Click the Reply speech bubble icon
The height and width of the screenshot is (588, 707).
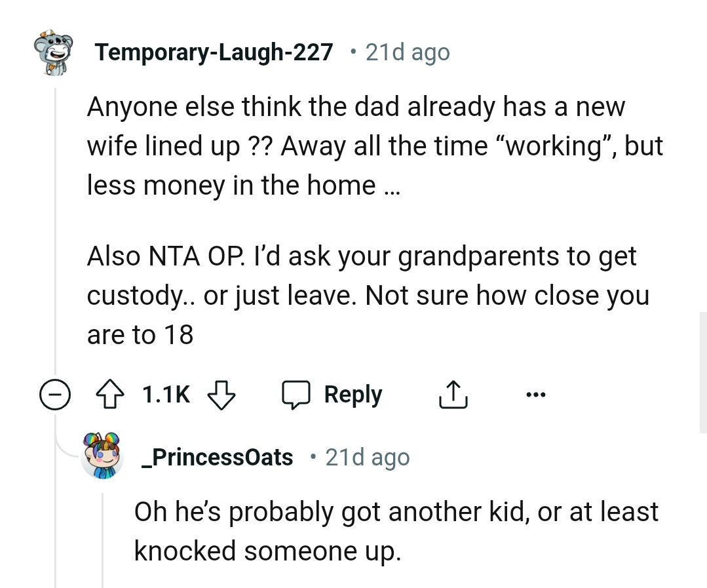[x=299, y=394]
